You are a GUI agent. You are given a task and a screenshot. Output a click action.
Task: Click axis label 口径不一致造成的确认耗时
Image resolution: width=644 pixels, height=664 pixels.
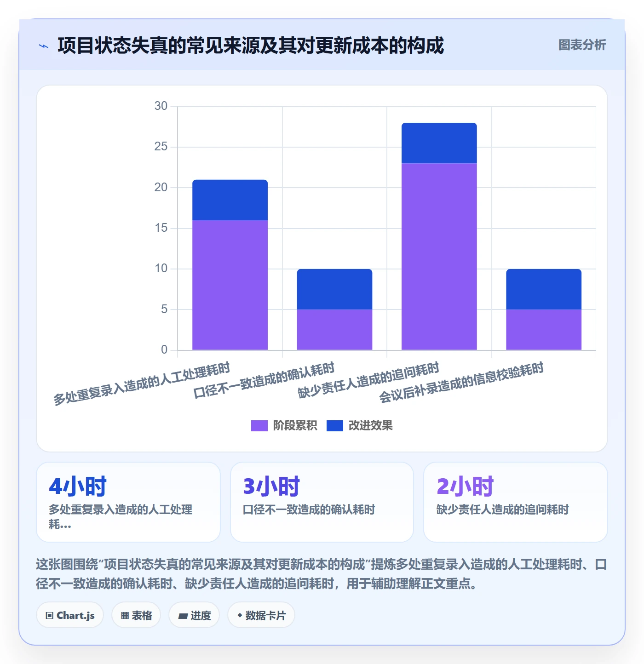264,380
